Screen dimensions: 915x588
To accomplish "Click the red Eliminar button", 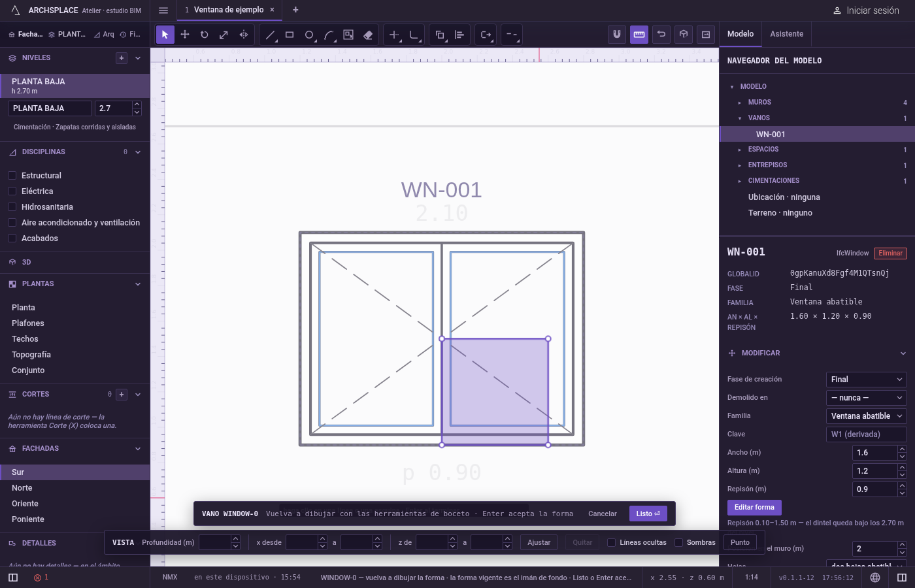I will pos(890,253).
